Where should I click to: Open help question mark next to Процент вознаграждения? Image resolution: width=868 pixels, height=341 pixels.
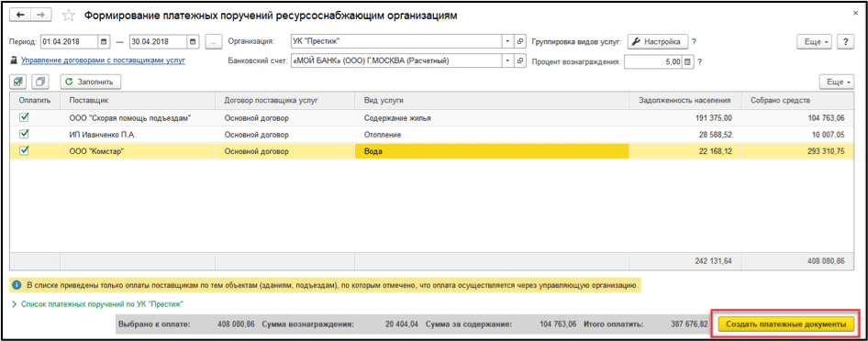(x=700, y=62)
